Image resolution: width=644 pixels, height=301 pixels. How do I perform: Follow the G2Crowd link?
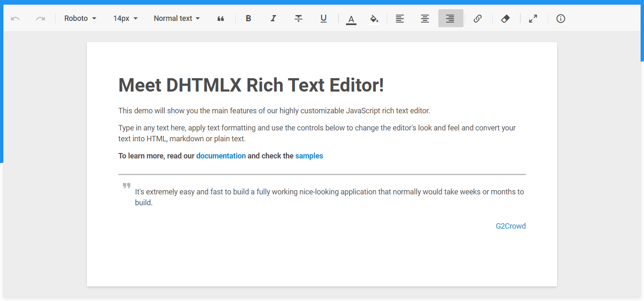click(511, 226)
